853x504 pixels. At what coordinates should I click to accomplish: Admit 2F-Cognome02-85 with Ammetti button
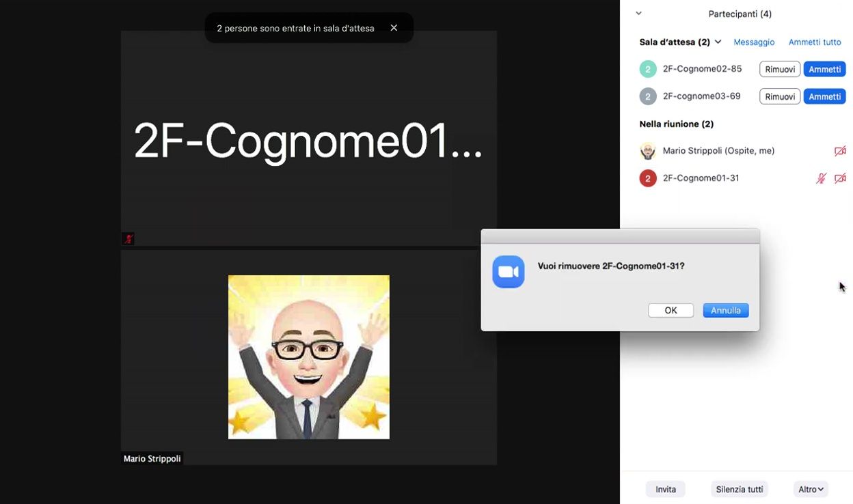click(824, 69)
